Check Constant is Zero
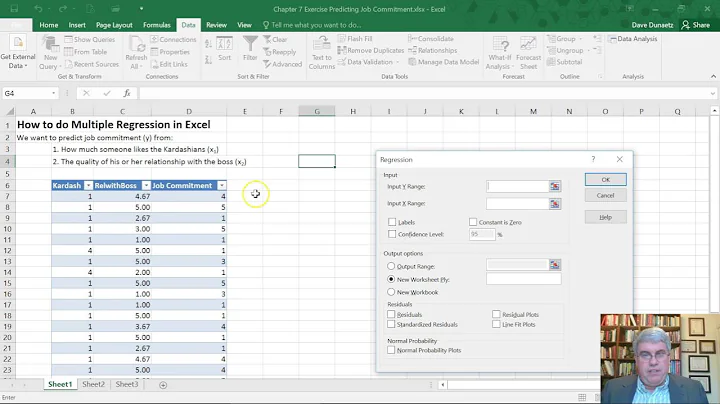720x404 pixels. click(x=473, y=222)
